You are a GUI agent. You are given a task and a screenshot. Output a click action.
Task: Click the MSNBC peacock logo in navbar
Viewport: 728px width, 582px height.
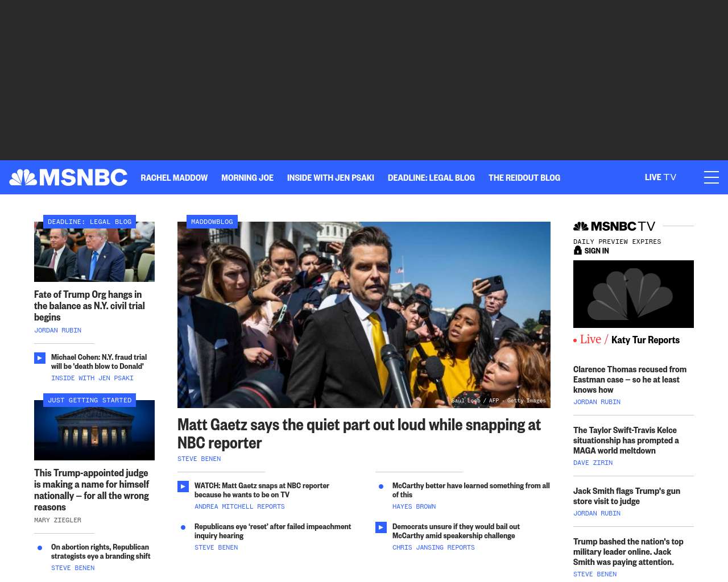[x=68, y=177]
